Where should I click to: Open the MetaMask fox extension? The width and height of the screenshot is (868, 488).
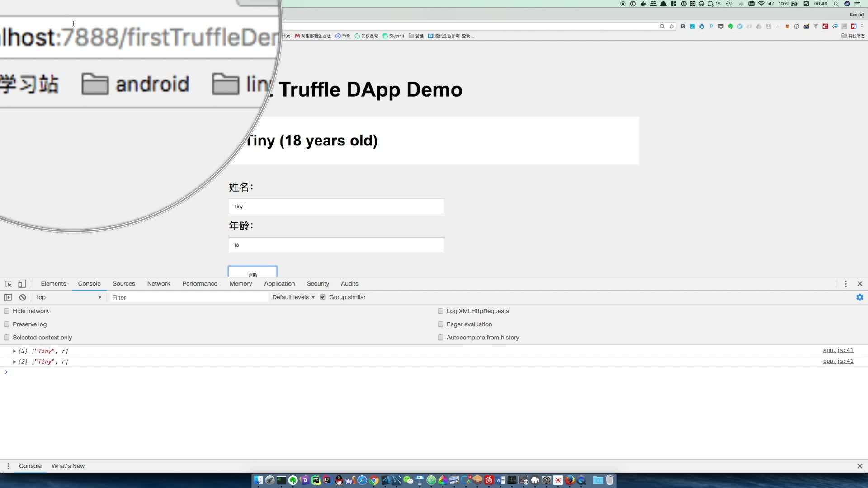point(787,27)
